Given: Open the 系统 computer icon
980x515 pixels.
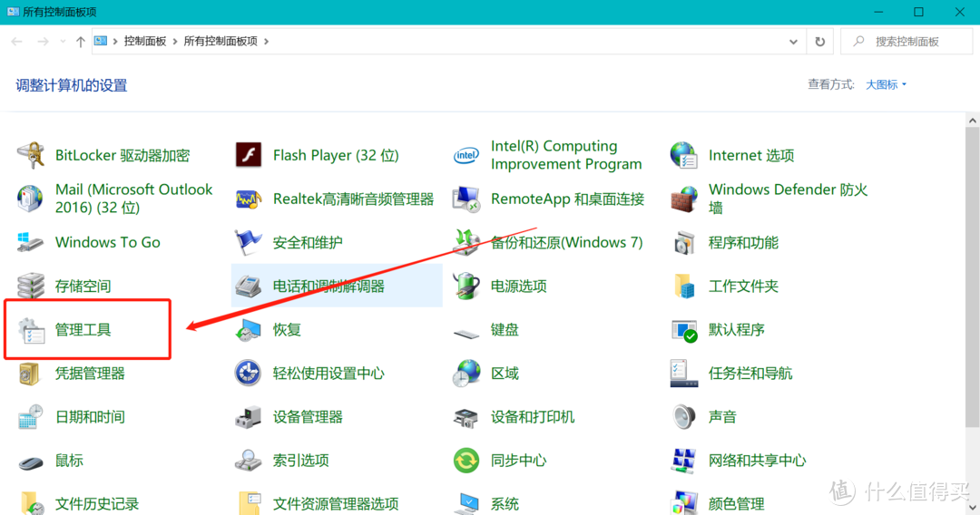Looking at the screenshot, I should [x=466, y=503].
